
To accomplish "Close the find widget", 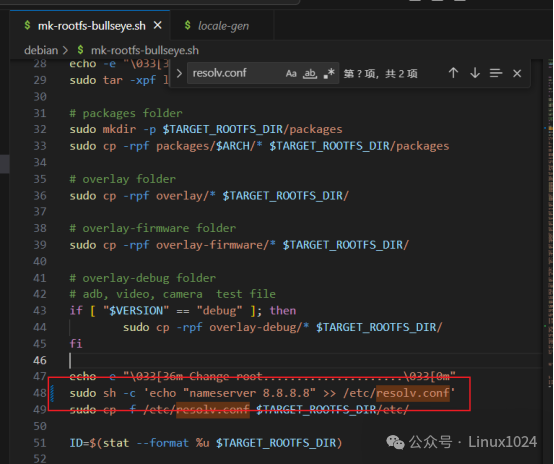I will (x=517, y=73).
